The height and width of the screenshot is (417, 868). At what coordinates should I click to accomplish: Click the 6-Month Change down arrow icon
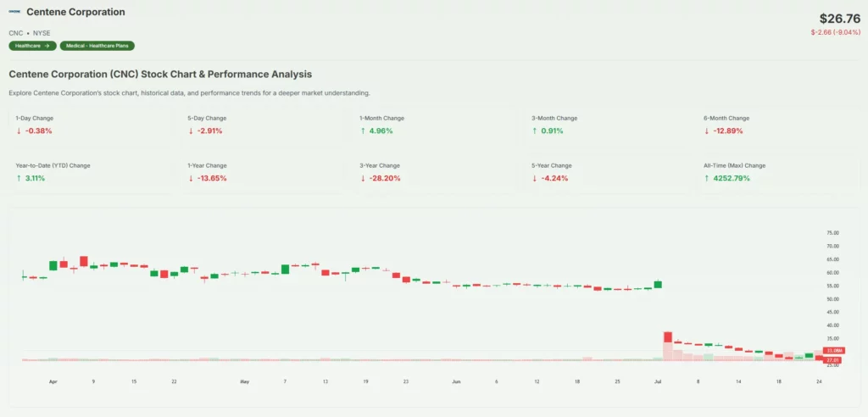pyautogui.click(x=707, y=131)
